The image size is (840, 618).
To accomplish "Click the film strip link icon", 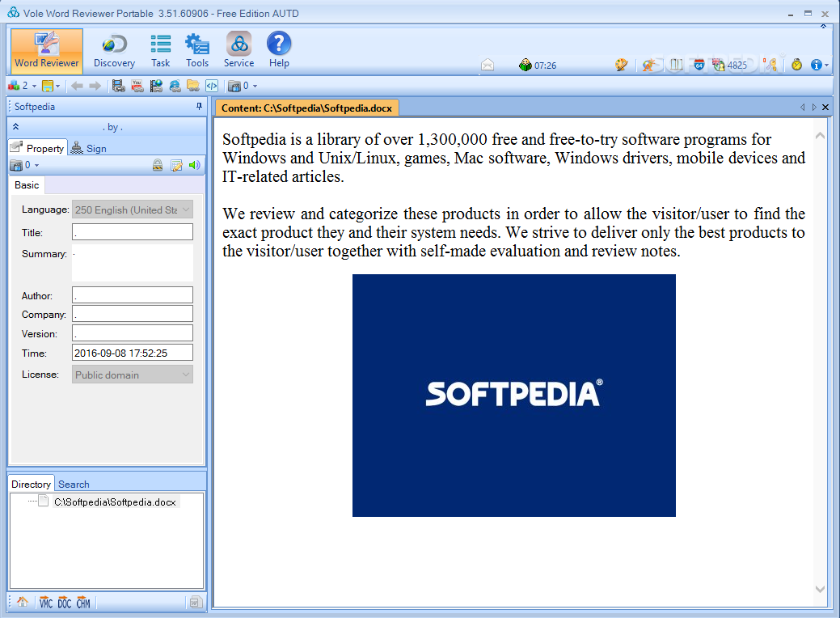I will [118, 86].
